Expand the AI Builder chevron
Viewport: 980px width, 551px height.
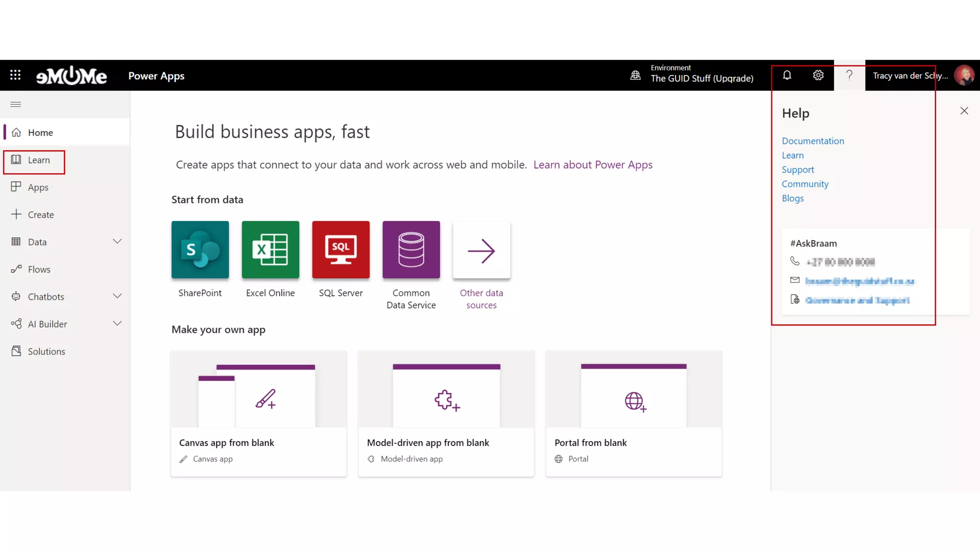(x=117, y=324)
